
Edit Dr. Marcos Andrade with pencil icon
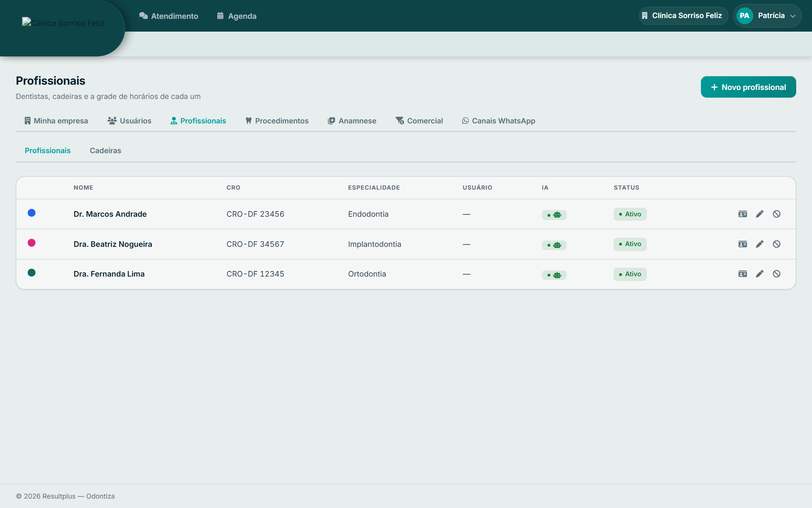[760, 214]
